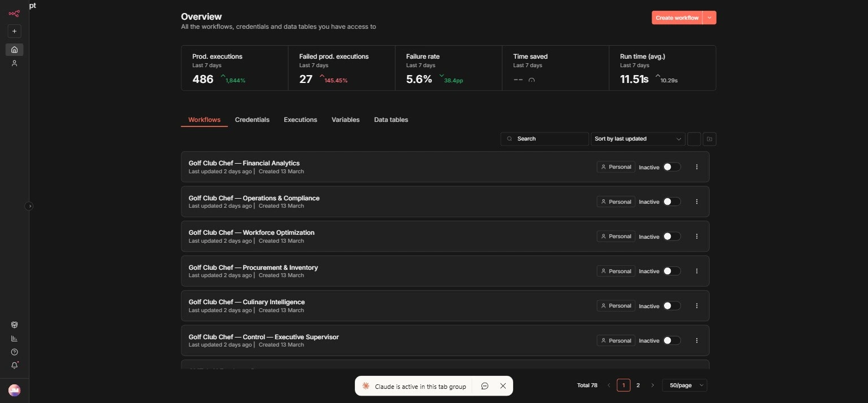Toggle activation for Operations & Compliance workflow
Viewport: 868px width, 403px height.
click(x=671, y=201)
